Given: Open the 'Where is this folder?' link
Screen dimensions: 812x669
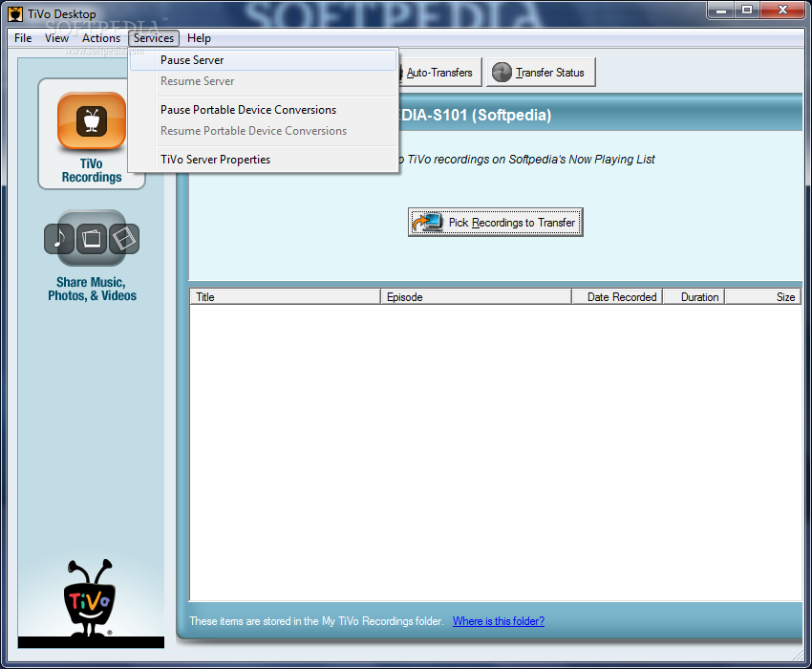Looking at the screenshot, I should [498, 621].
